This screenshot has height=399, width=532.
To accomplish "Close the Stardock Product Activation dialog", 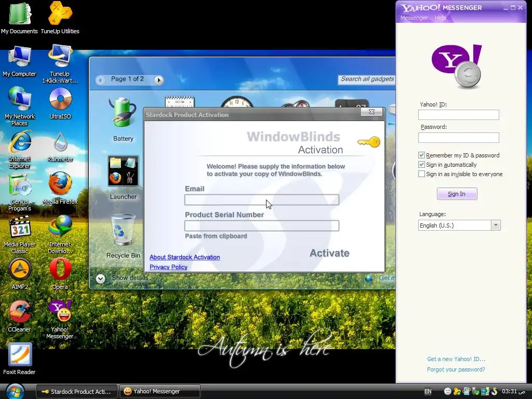I will click(x=371, y=112).
